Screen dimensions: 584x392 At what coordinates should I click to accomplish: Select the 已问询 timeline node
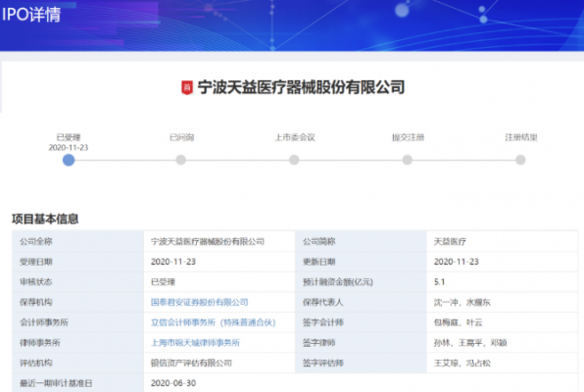click(x=181, y=160)
